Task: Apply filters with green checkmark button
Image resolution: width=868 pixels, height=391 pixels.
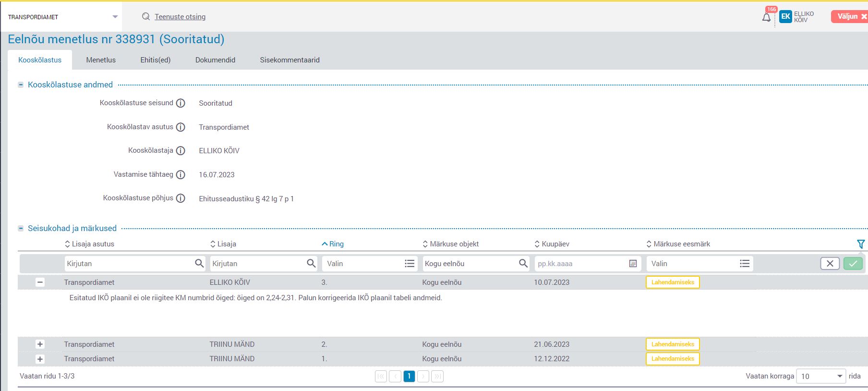Action: point(853,264)
